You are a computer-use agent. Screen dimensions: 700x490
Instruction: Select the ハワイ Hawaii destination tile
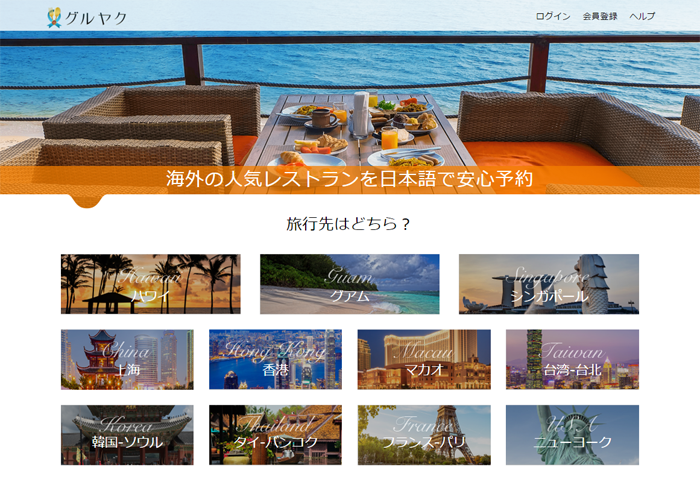[x=150, y=284]
